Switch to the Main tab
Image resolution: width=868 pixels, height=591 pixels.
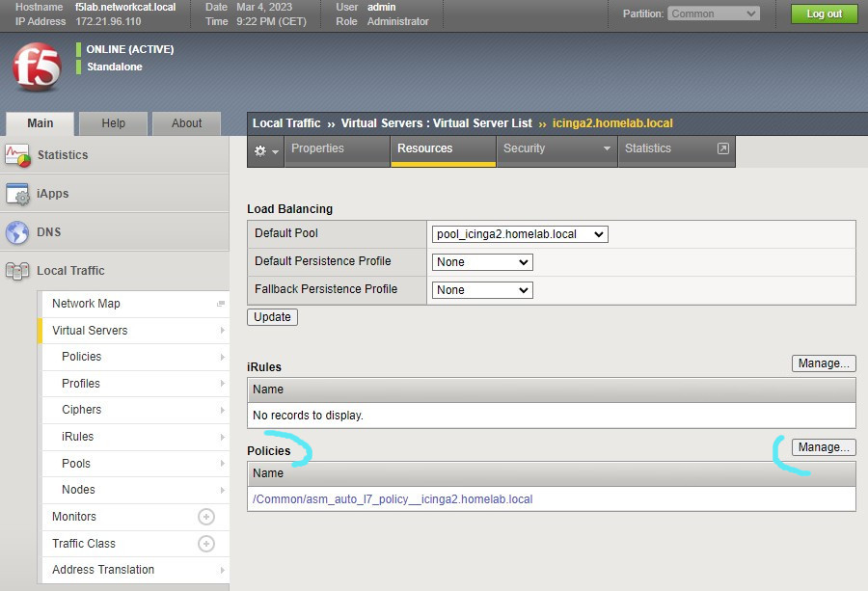(40, 123)
